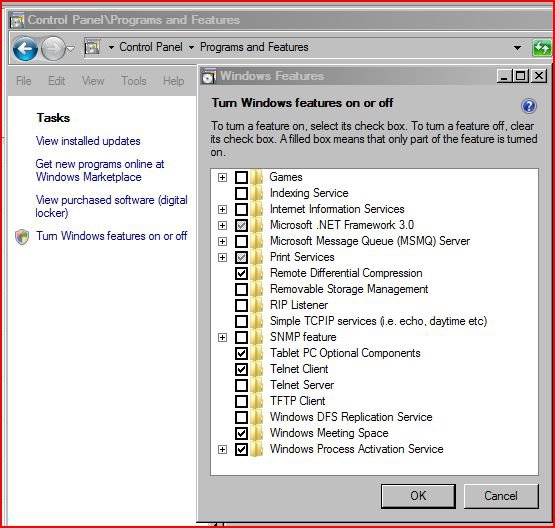This screenshot has width=555, height=528.
Task: Enable Simple TCPIP services checkbox
Action: click(x=241, y=321)
